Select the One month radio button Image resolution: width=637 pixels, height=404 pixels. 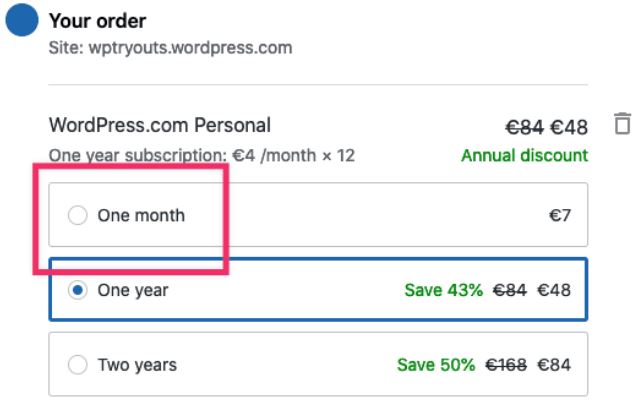77,215
